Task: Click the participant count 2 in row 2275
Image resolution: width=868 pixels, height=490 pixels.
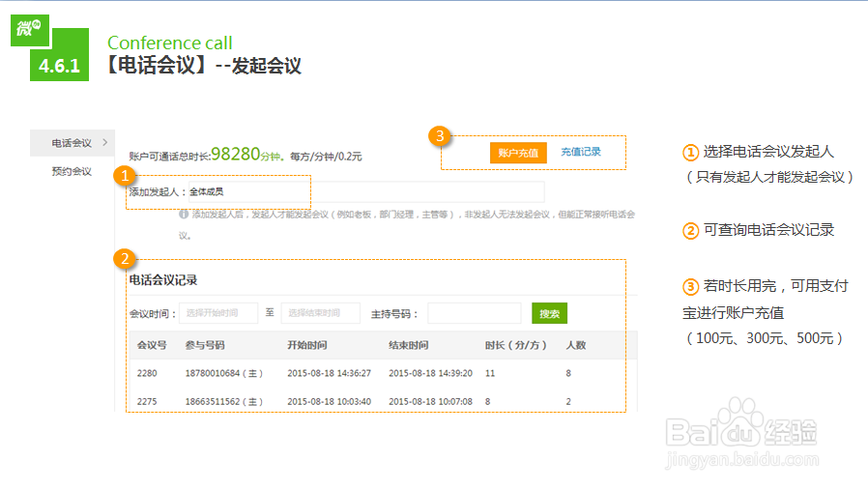Action: pyautogui.click(x=568, y=401)
